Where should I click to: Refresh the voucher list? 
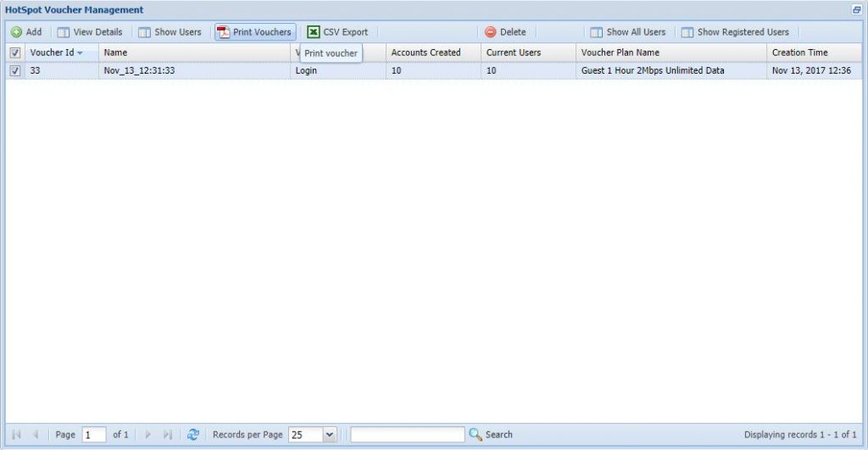click(193, 434)
